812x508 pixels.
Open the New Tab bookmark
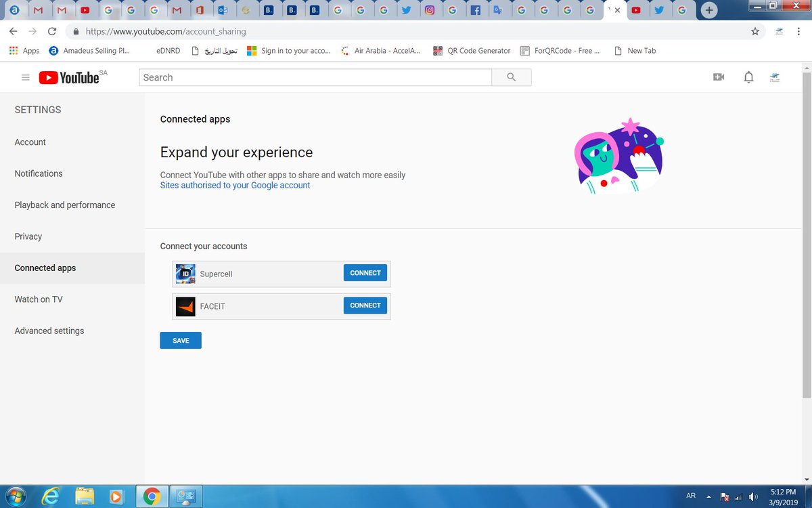[635, 50]
